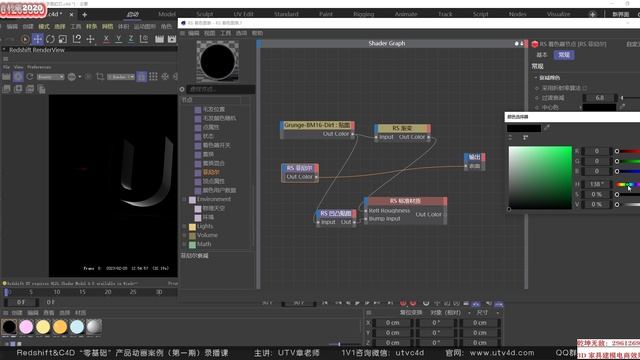This screenshot has width=640, height=360.
Task: Click the hue slider in color picker
Action: [x=628, y=184]
